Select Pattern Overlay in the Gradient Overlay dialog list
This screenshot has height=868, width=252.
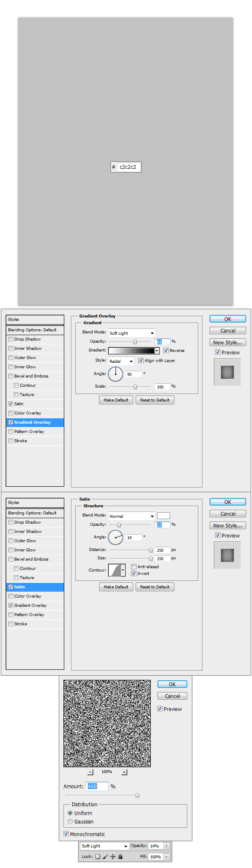[29, 431]
